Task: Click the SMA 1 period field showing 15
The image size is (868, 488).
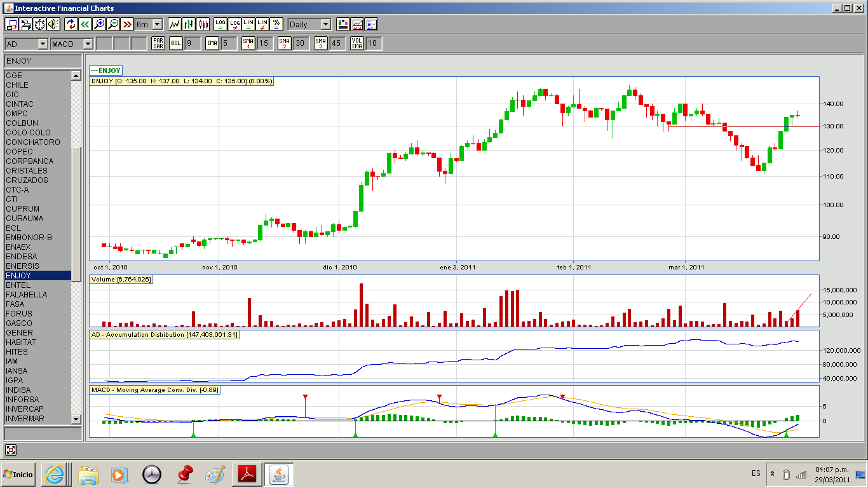Action: tap(265, 43)
